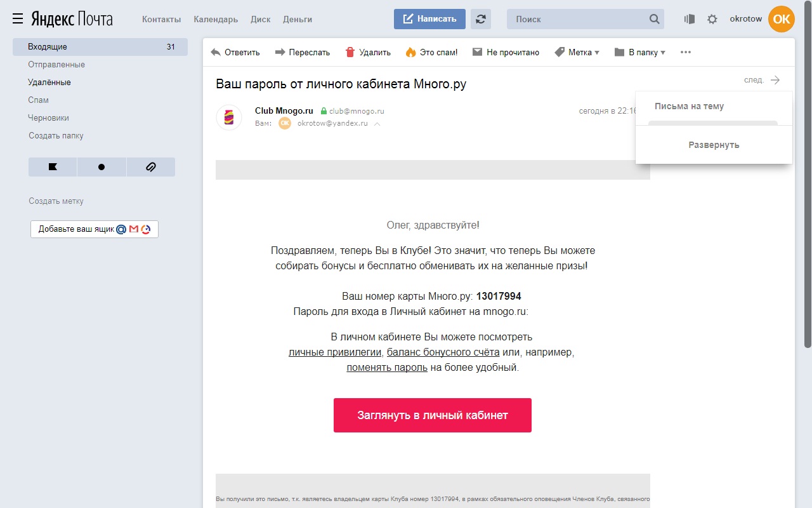Image resolution: width=812 pixels, height=508 pixels.
Task: Open баланс бонусного счёта link
Action: (443, 352)
